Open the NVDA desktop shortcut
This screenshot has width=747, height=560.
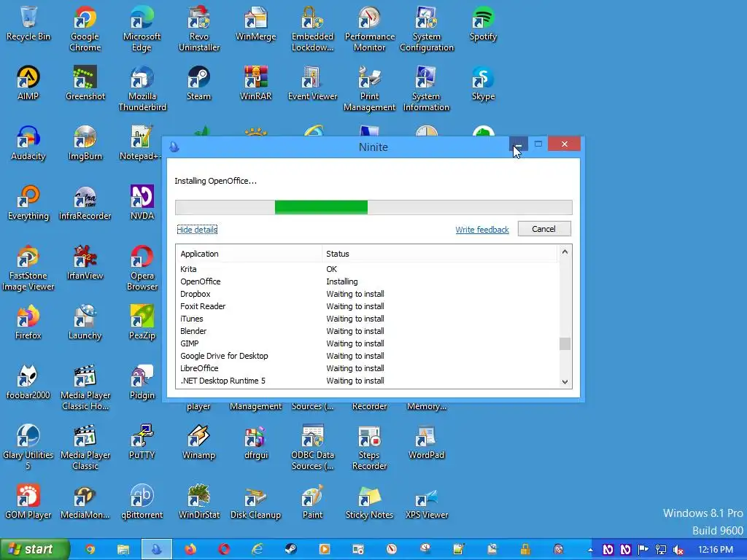[142, 203]
